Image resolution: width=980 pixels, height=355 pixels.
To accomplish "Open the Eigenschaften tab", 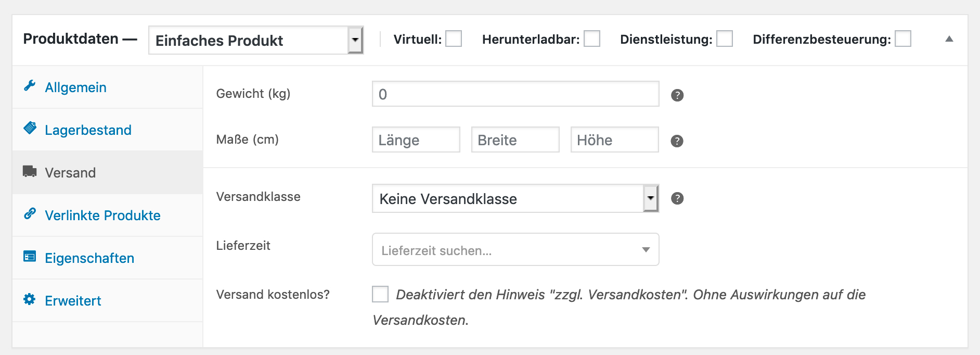I will tap(108, 258).
